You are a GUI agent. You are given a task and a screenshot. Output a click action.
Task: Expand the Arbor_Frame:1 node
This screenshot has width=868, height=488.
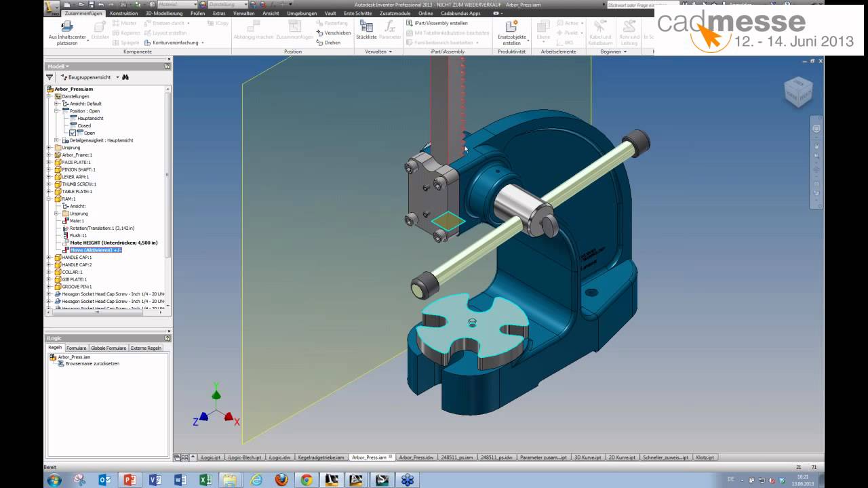pyautogui.click(x=49, y=155)
